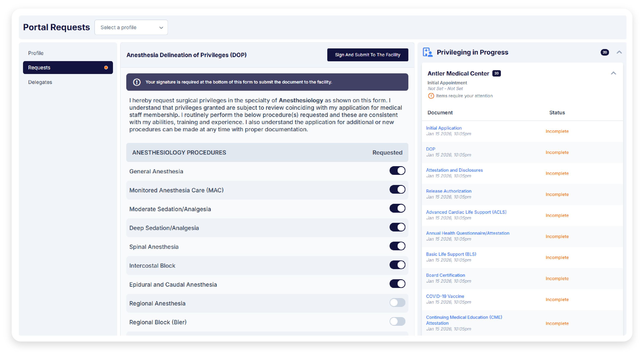The height and width of the screenshot is (356, 644).
Task: Open the COVID-19 Vaccine document link
Action: 445,296
